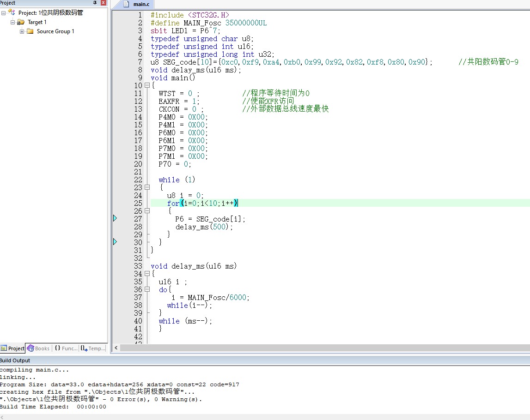The height and width of the screenshot is (420, 530).
Task: Click the horizontal scrollbar left arrow
Action: pyautogui.click(x=116, y=348)
